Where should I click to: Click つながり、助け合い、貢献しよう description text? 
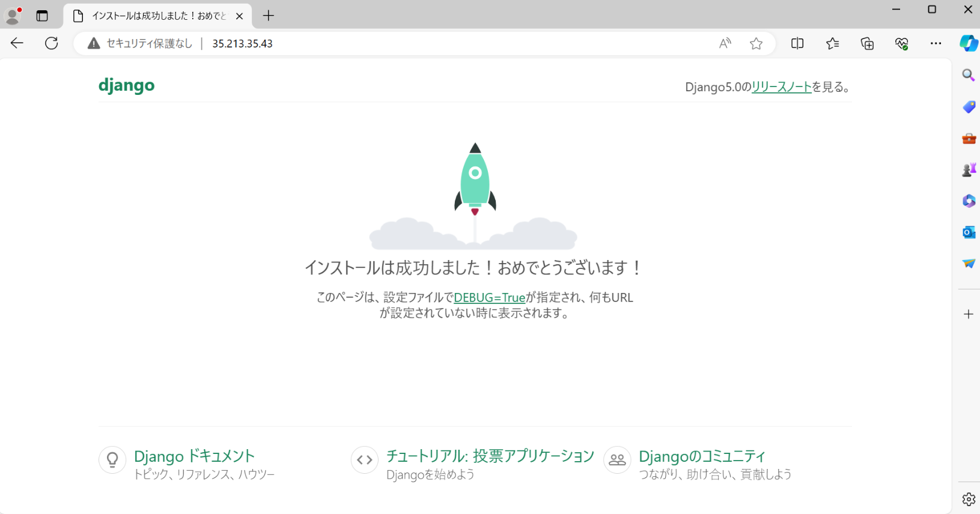[x=715, y=474]
